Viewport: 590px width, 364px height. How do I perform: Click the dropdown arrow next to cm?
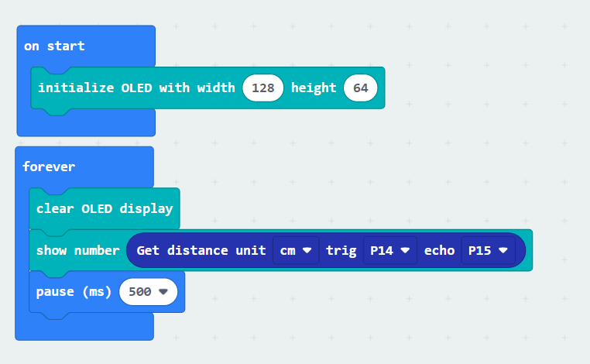(307, 250)
